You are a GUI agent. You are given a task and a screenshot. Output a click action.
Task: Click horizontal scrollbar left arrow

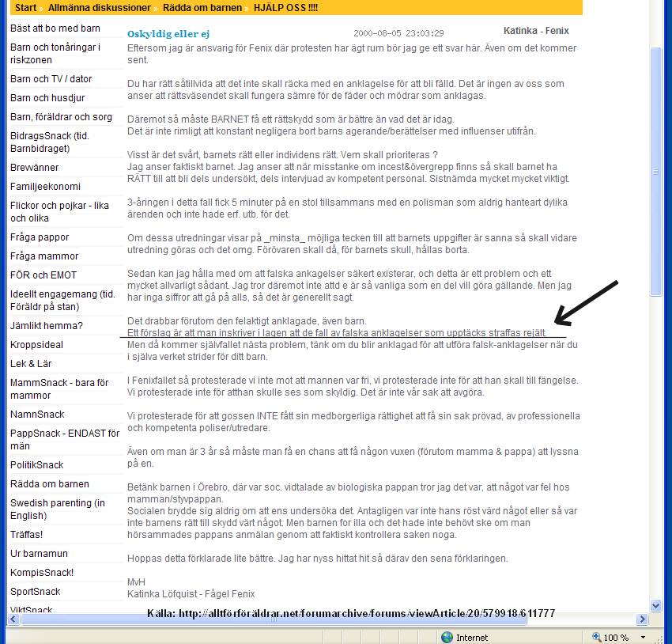(13, 619)
